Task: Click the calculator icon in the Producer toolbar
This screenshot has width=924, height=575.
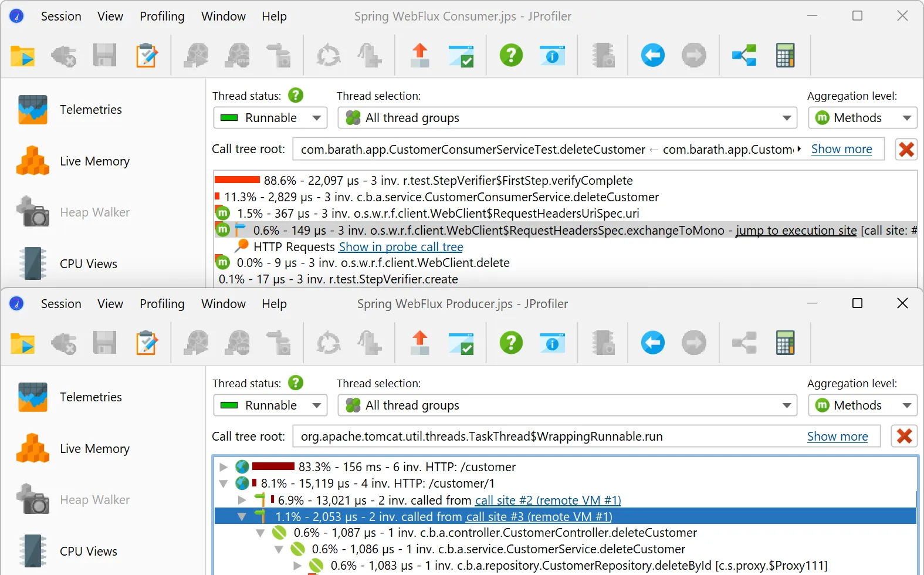Action: [785, 343]
